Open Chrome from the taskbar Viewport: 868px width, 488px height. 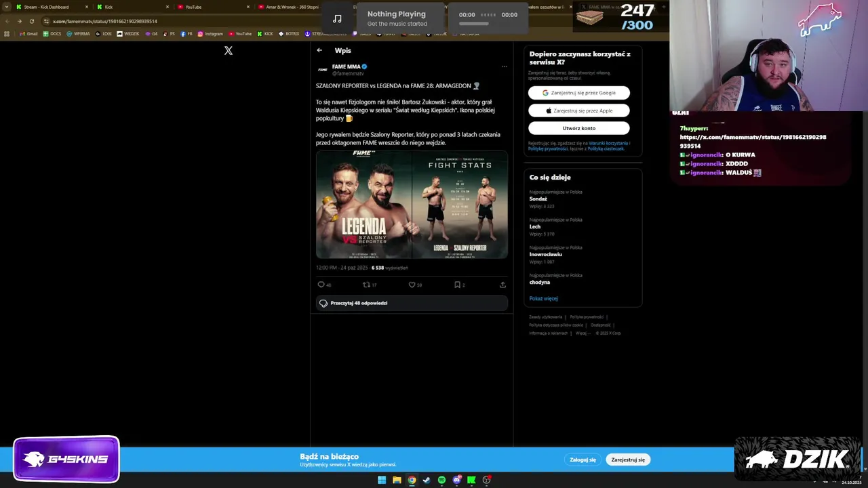(x=412, y=480)
